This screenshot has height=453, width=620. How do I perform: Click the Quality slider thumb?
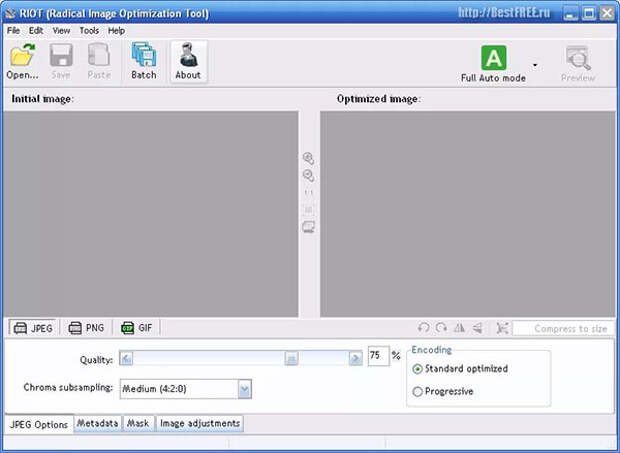coord(291,359)
